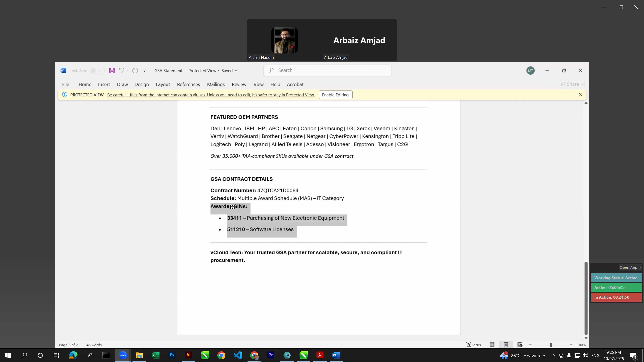
Task: Select the Layout tab
Action: 163,84
